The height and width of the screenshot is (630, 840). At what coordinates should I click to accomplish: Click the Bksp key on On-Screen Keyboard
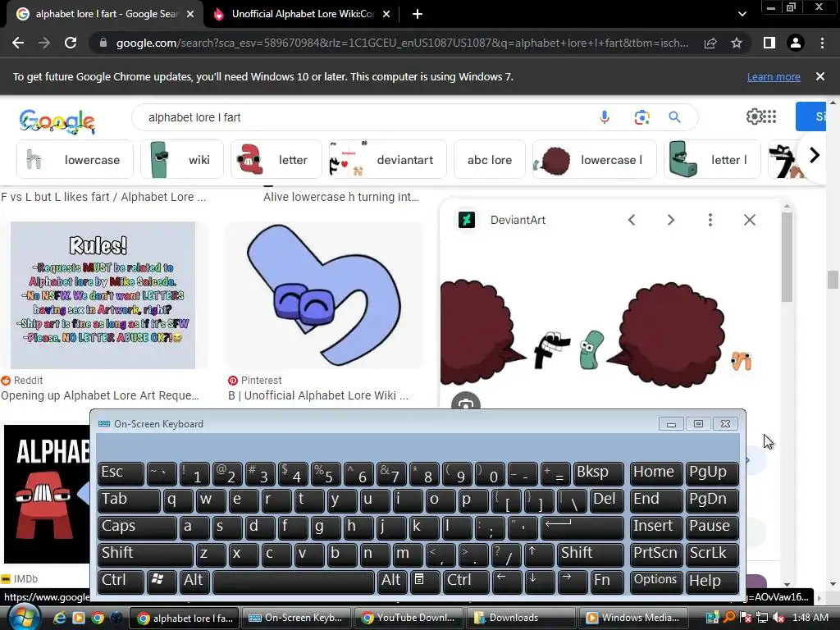coord(598,473)
